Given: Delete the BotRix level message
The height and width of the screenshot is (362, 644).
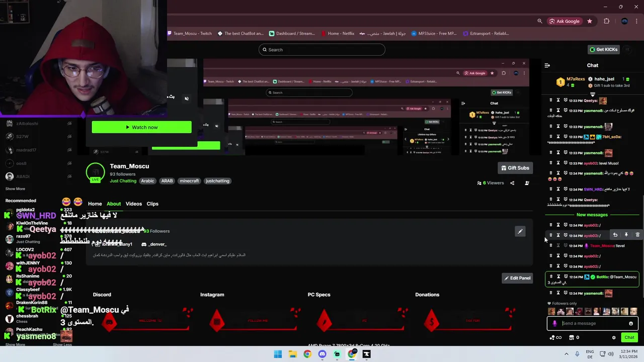Looking at the screenshot, I should point(550,277).
